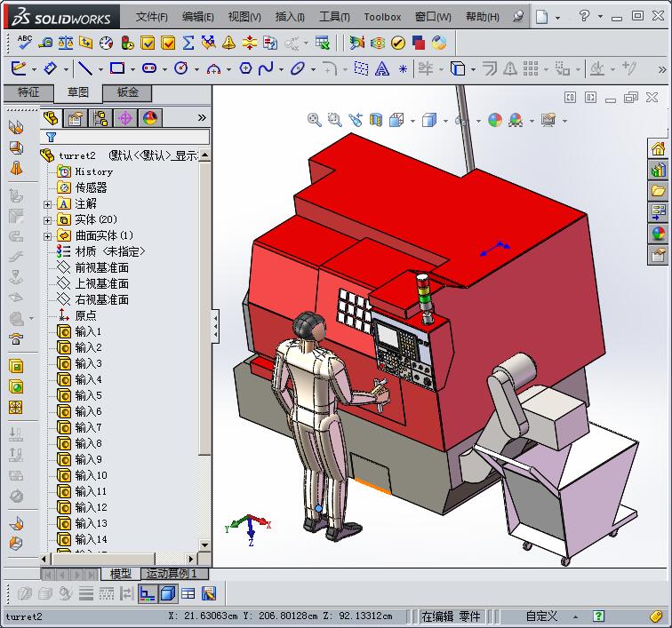Select the Ellipse sketch tool
Viewport: 672px width, 628px height.
[298, 68]
